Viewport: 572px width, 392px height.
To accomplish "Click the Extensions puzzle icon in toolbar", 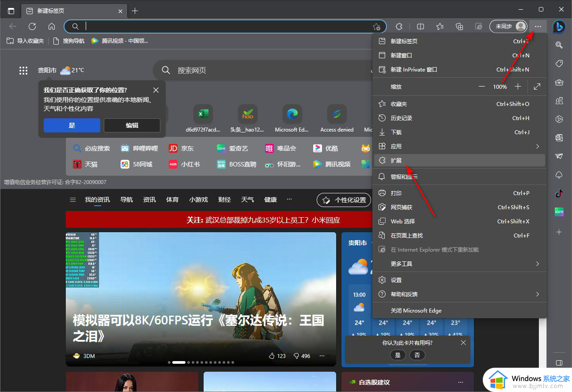I will [x=399, y=26].
